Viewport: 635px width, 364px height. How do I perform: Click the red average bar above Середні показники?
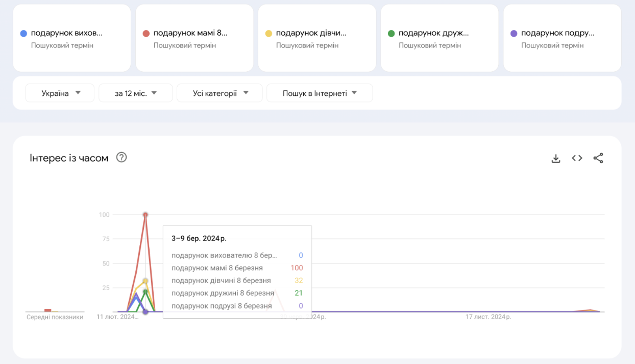(47, 310)
